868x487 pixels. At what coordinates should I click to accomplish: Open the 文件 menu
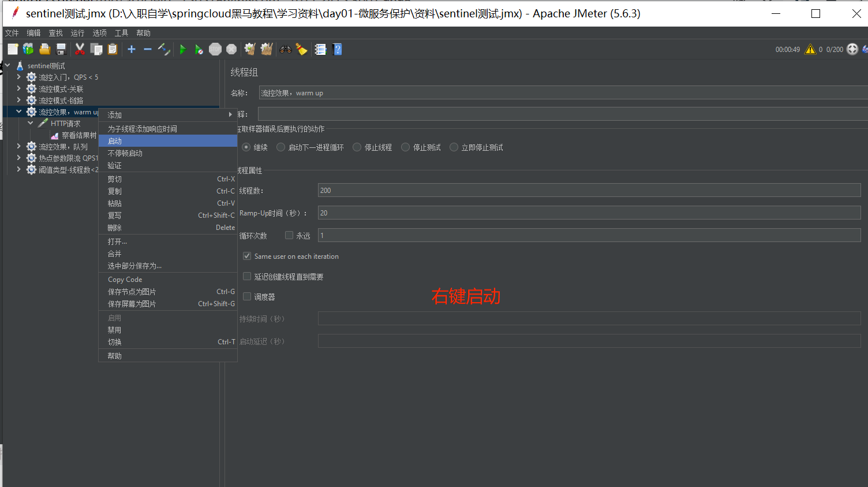click(x=12, y=33)
